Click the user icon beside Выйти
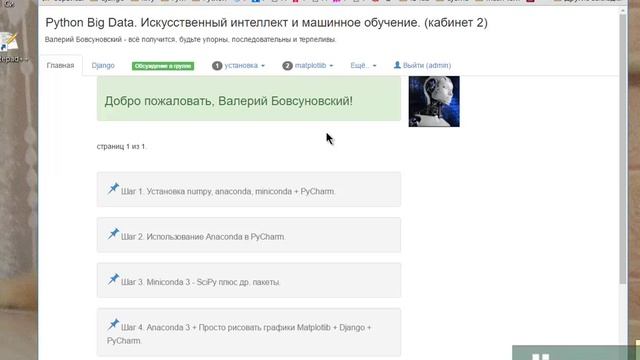The image size is (640, 360). click(397, 65)
